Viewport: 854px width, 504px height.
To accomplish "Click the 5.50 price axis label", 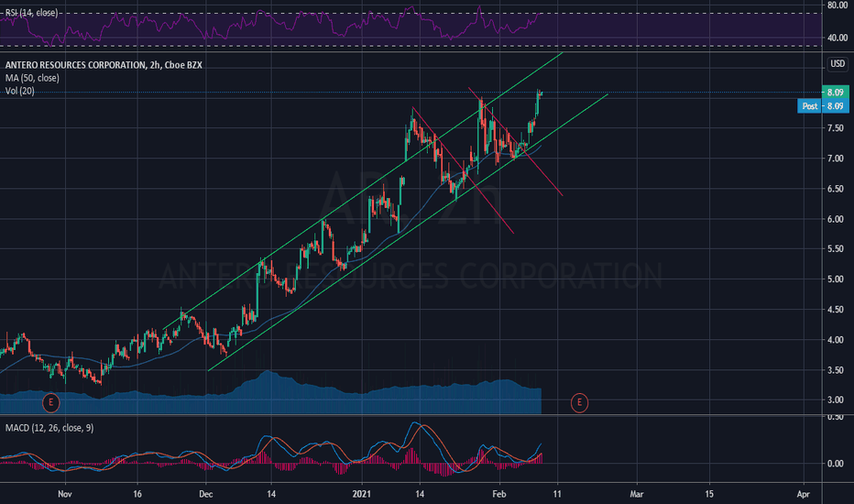I will coord(835,248).
